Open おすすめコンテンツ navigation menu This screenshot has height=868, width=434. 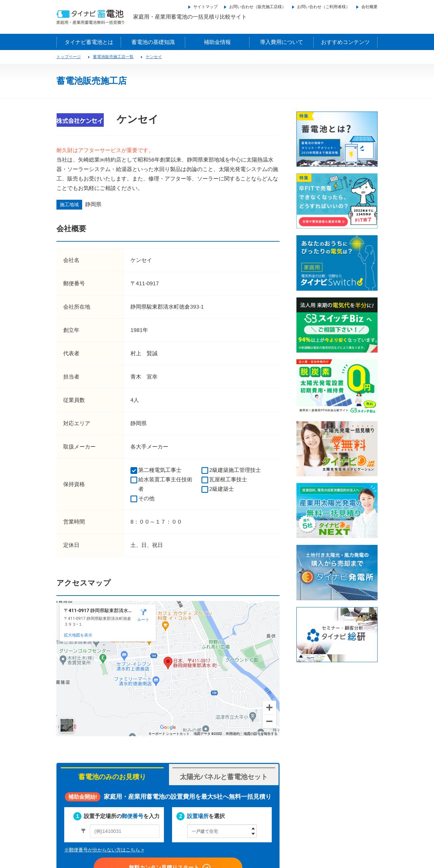coord(345,42)
